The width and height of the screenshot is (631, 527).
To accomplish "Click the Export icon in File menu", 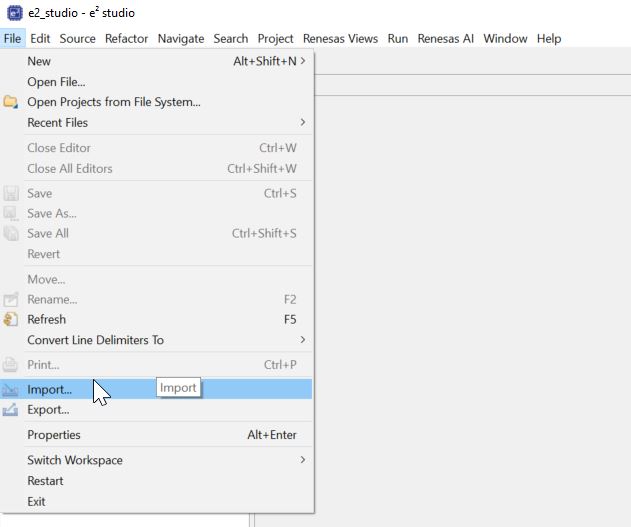I will [x=10, y=410].
